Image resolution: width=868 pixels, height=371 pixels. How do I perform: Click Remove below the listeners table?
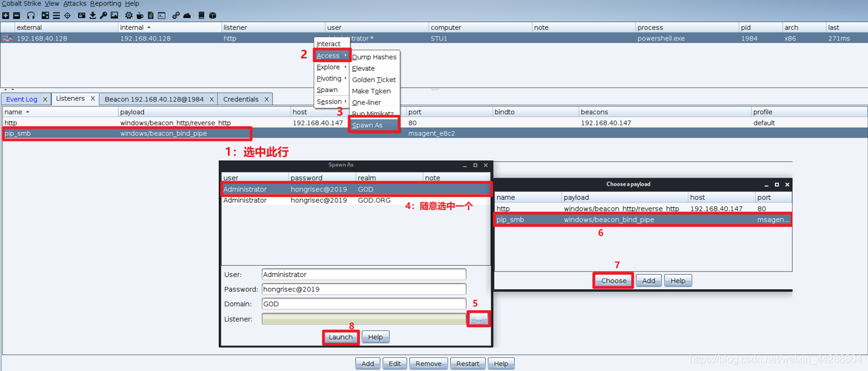click(429, 363)
